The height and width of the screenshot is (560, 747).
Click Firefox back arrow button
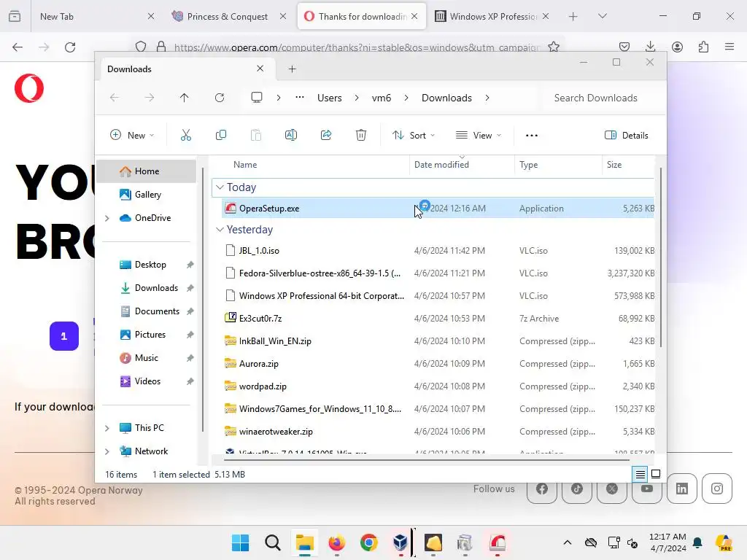(x=18, y=47)
